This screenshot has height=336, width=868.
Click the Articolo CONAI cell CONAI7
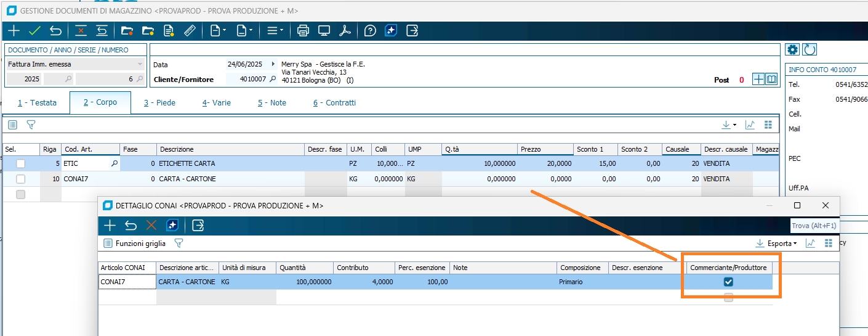click(x=127, y=282)
